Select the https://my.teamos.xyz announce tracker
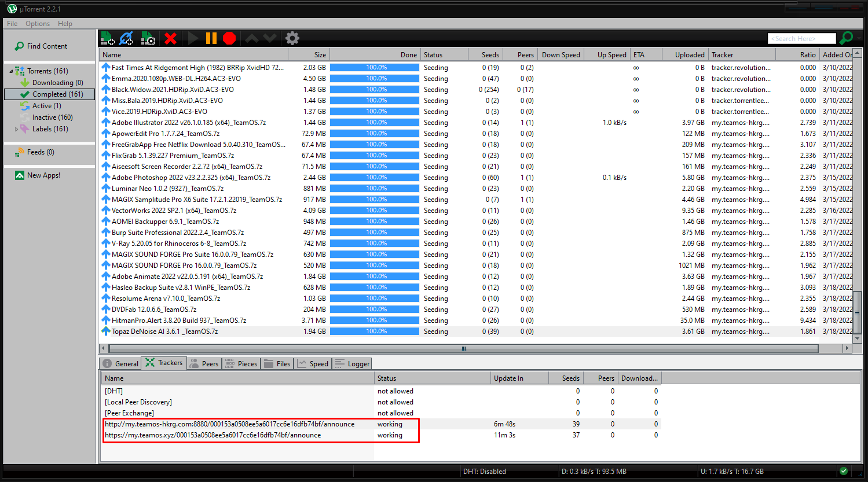The width and height of the screenshot is (868, 482). click(382, 435)
